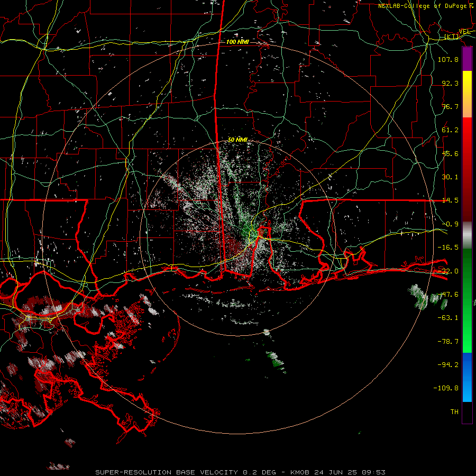The width and height of the screenshot is (476, 476).
Task: Click the 61.2 value on the velocity scale
Action: 450,130
